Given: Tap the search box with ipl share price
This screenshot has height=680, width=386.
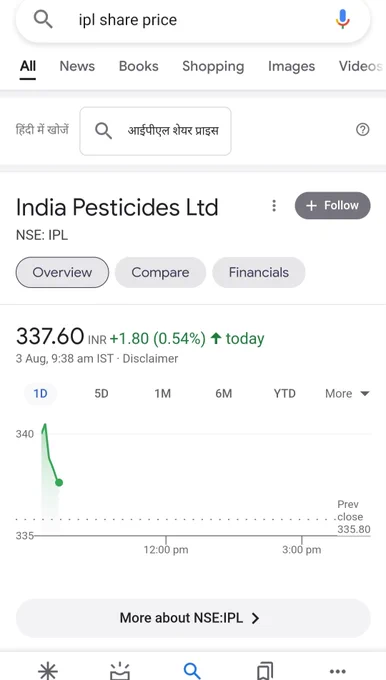Looking at the screenshot, I should point(193,20).
